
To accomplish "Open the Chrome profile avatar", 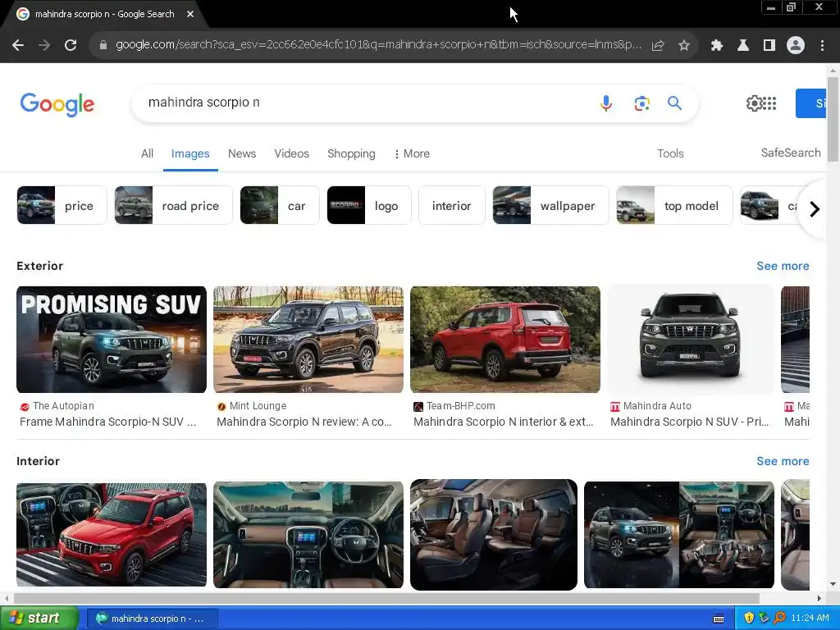I will (x=796, y=46).
